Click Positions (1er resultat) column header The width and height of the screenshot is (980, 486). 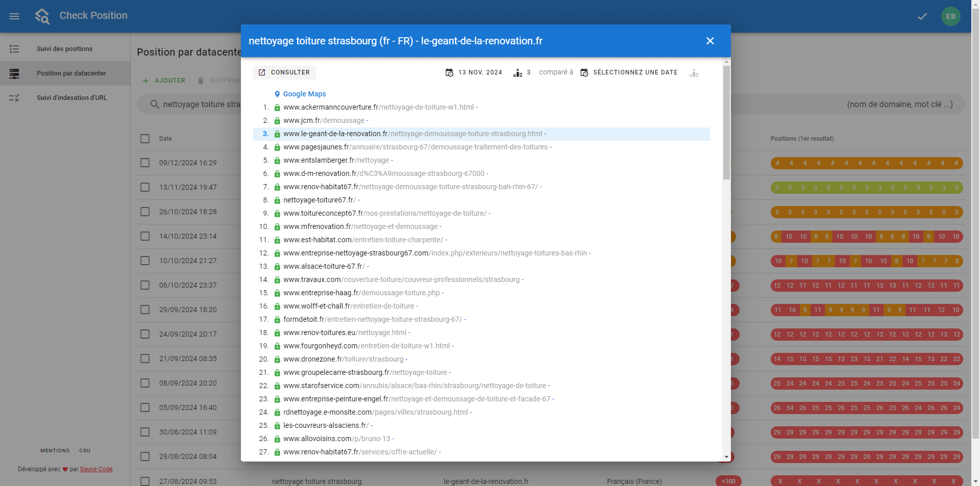point(802,139)
